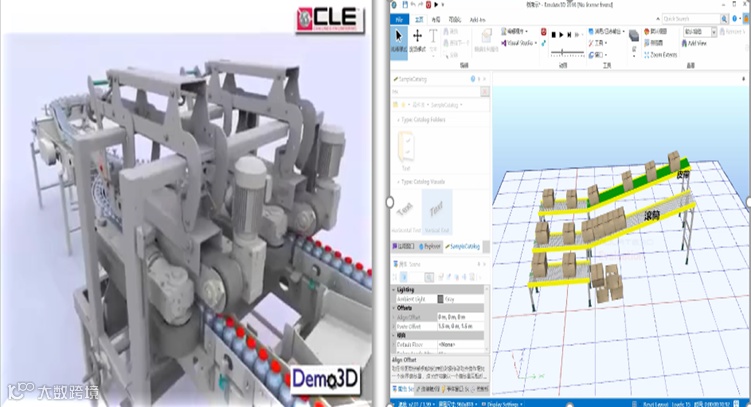Click the Ambient Light gray color swatch
This screenshot has height=407, width=751.
pos(440,299)
